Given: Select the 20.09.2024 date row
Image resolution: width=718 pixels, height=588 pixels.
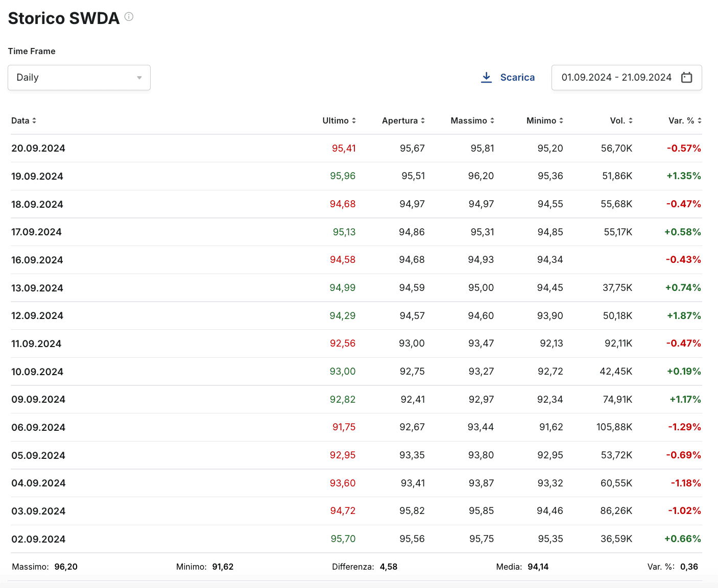Looking at the screenshot, I should 356,149.
